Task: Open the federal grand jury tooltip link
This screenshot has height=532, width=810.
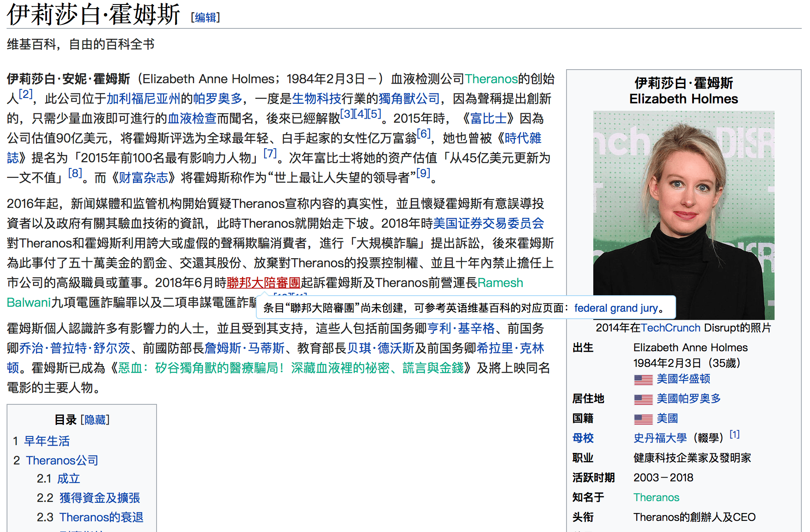Action: (x=616, y=308)
